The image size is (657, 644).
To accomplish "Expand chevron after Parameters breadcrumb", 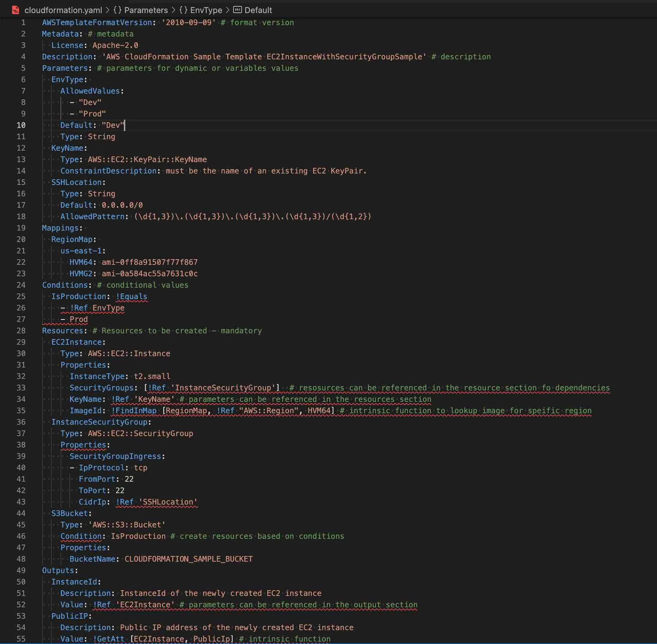I will pos(173,10).
